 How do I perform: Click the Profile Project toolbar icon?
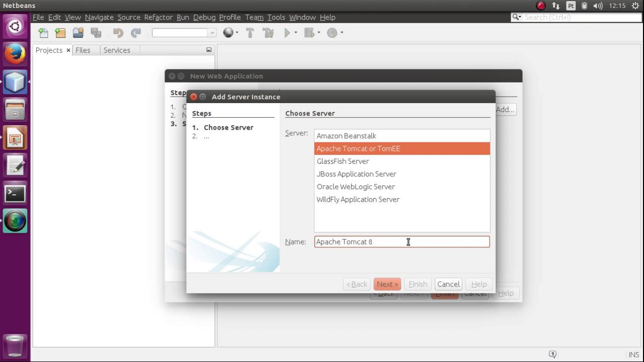[x=332, y=33]
